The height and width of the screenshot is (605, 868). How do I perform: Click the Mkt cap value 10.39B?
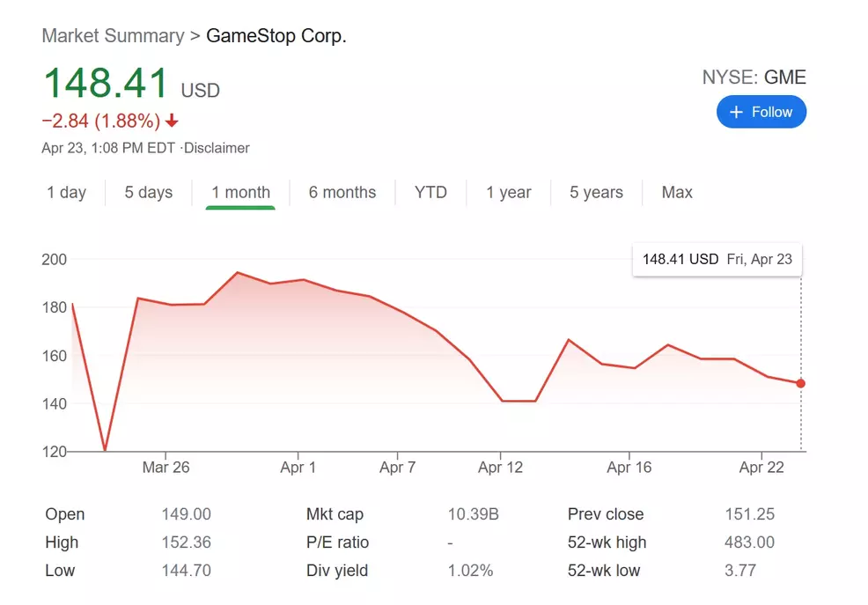pos(474,514)
